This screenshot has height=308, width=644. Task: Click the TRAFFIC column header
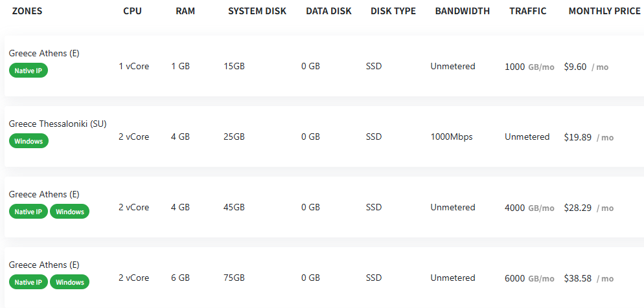coord(528,11)
